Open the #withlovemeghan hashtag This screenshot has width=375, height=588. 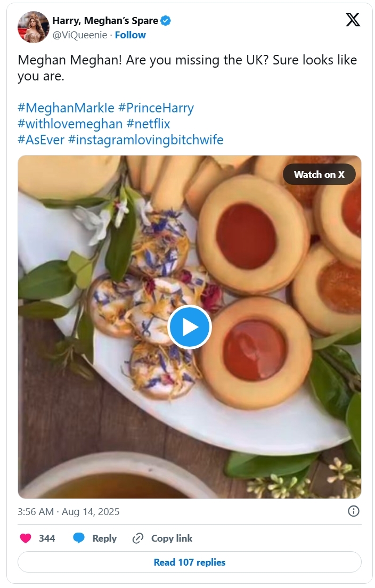coord(70,124)
